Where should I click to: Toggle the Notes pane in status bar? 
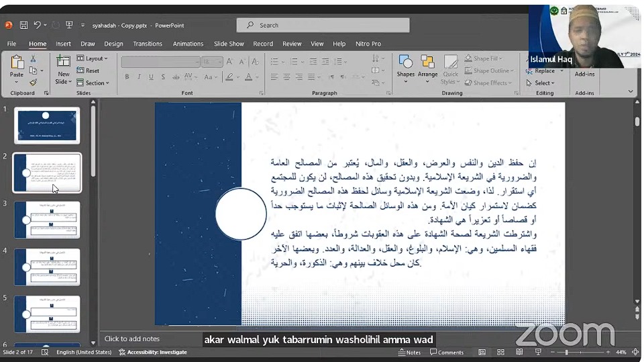click(409, 352)
